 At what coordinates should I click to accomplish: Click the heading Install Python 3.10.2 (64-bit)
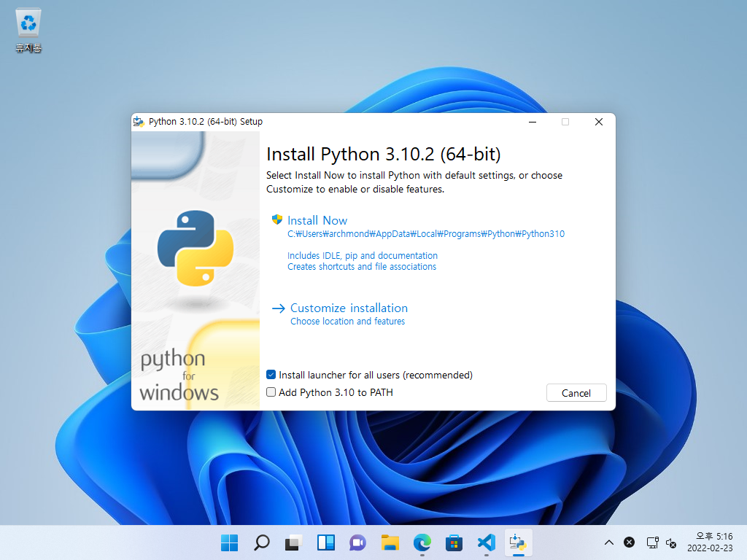[384, 155]
